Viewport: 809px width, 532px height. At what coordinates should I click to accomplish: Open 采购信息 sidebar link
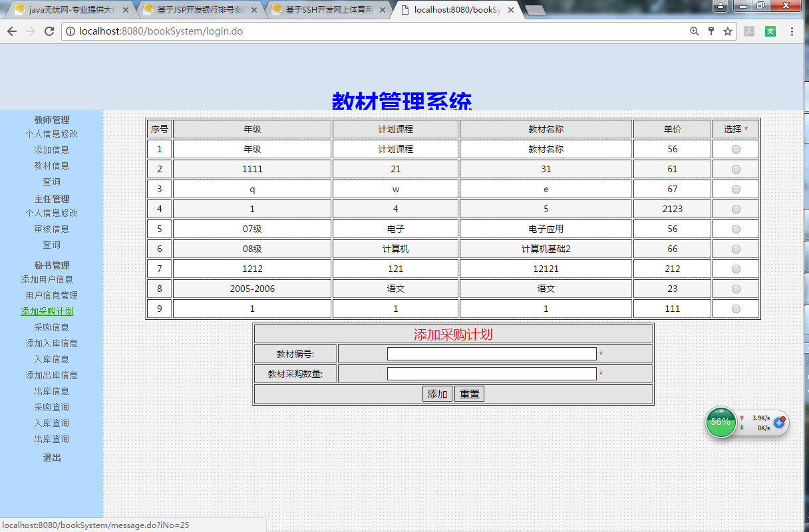[x=51, y=327]
